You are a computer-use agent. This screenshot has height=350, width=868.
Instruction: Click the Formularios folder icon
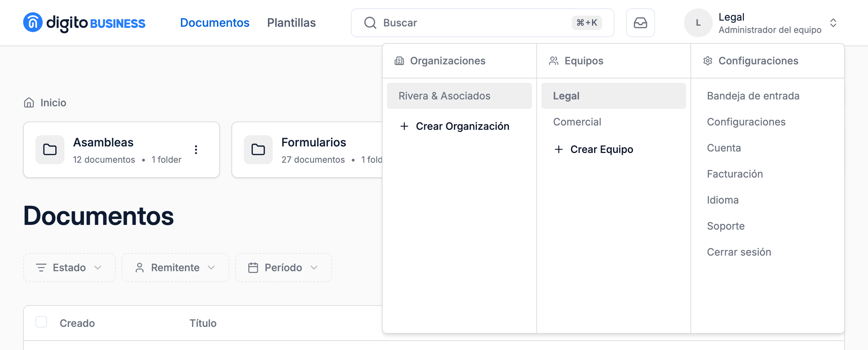tap(258, 149)
